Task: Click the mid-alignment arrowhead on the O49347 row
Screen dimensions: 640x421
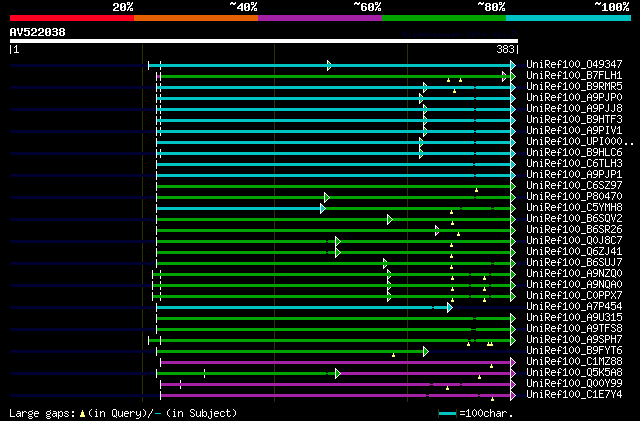Action: tap(329, 65)
